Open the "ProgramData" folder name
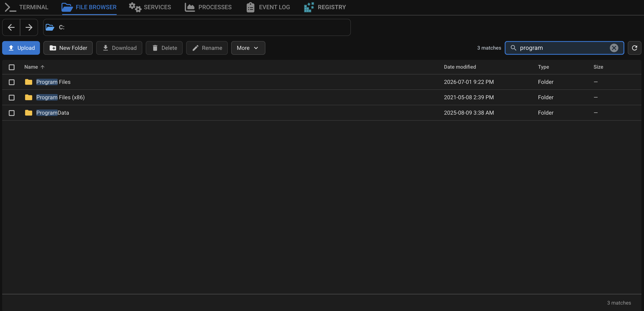This screenshot has height=311, width=644. pyautogui.click(x=53, y=113)
